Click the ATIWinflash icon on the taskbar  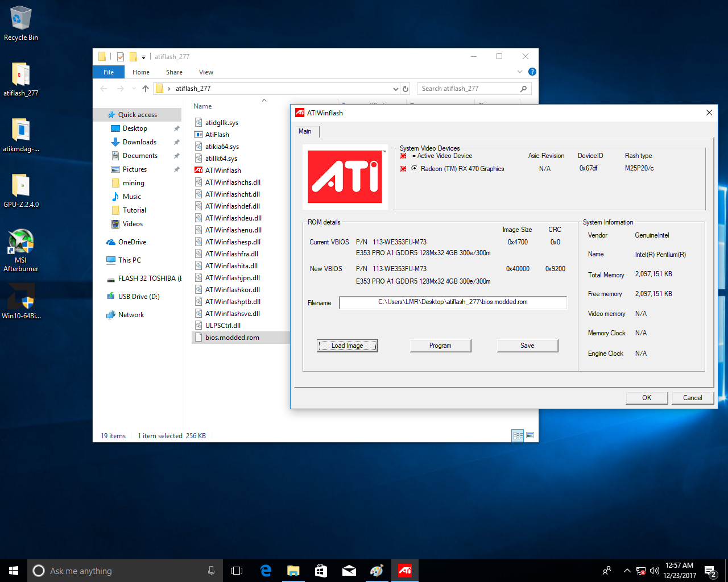(x=405, y=571)
